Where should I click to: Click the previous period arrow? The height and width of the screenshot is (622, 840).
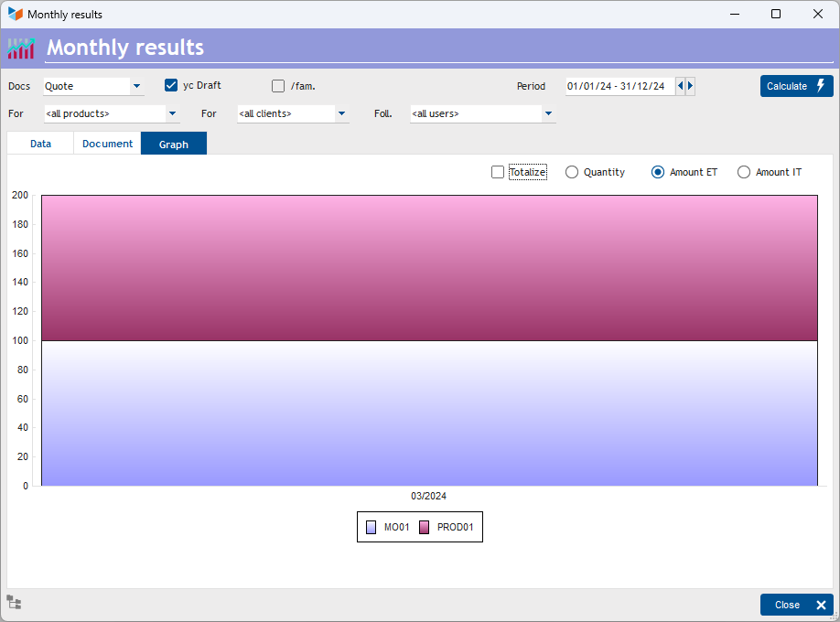tap(680, 86)
